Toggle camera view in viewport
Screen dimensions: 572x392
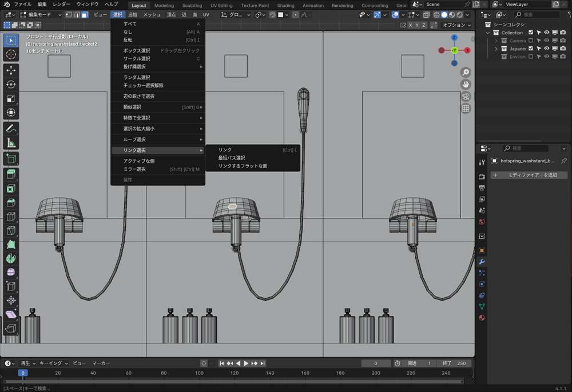coord(466,96)
